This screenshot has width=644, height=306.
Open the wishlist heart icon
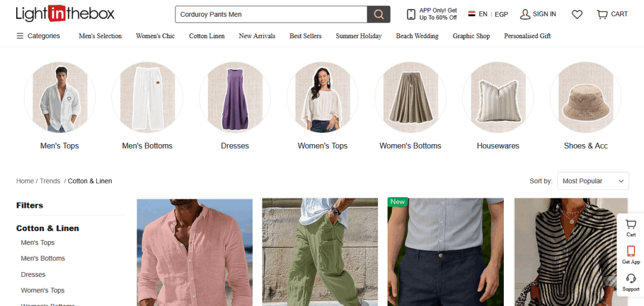pos(577,14)
